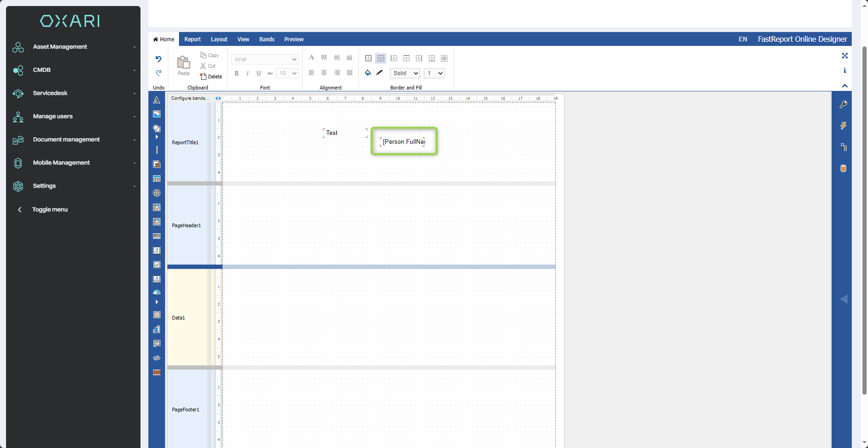Switch to the Bands tab

pos(267,39)
